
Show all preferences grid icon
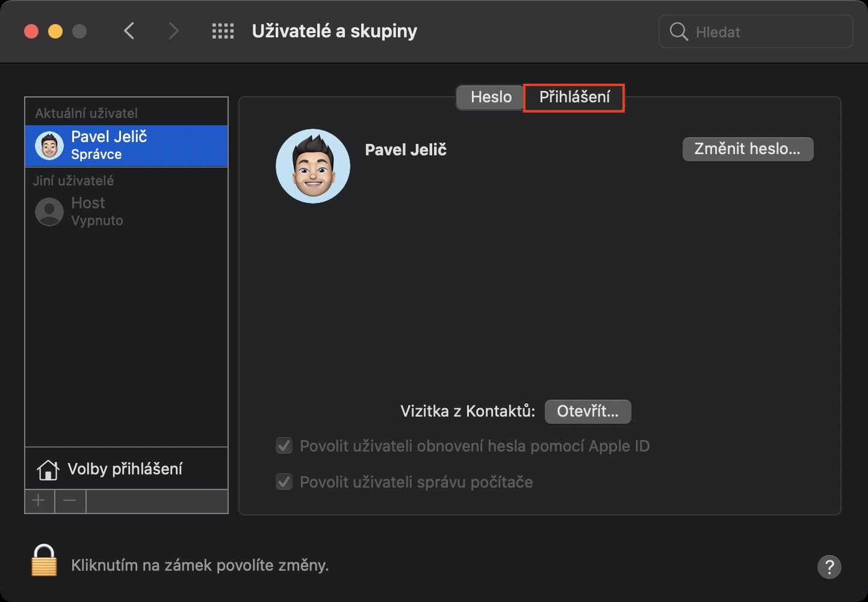(x=223, y=31)
